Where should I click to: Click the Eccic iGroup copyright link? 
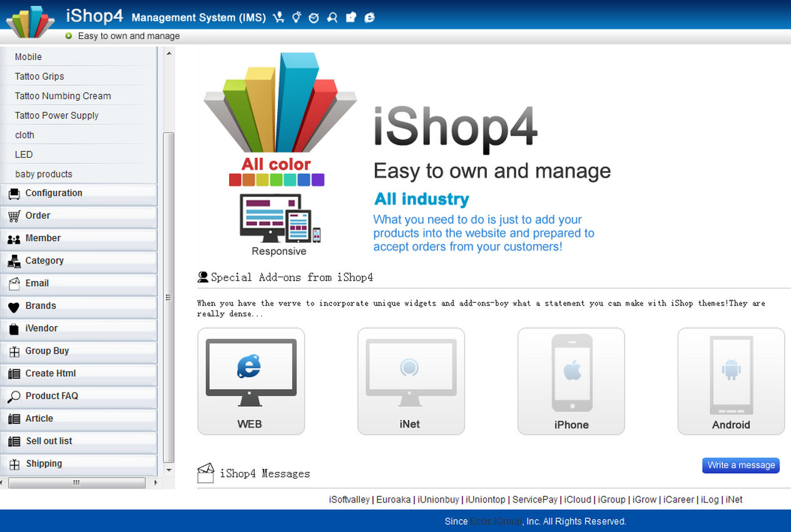496,521
